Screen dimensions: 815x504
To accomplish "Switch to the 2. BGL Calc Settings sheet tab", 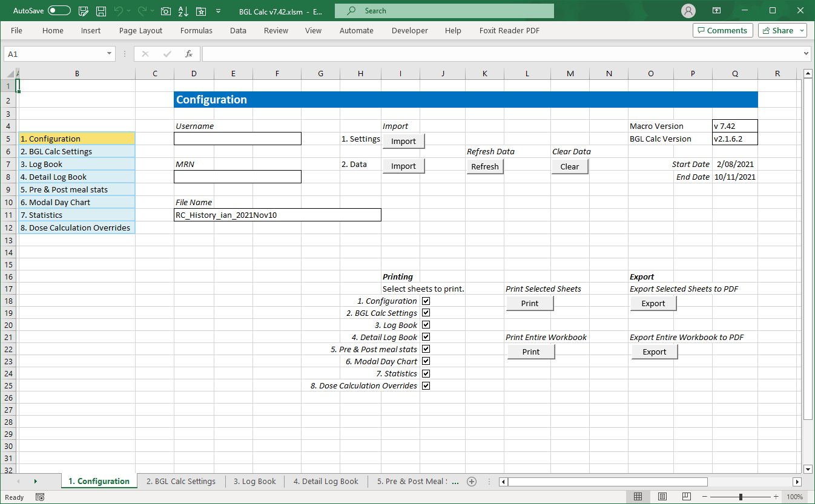I will click(x=181, y=482).
